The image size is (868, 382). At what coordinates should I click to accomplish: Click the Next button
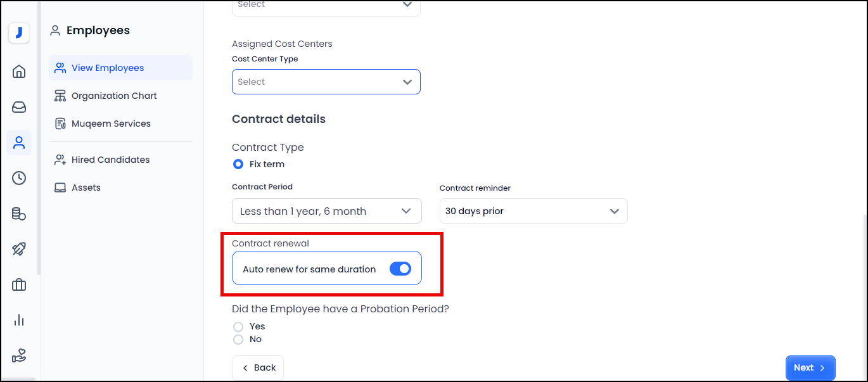[810, 367]
